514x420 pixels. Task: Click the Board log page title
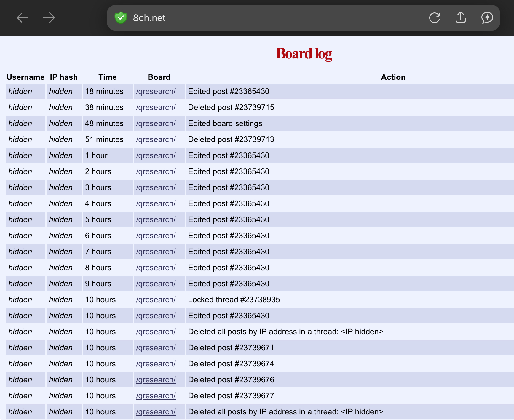coord(304,54)
